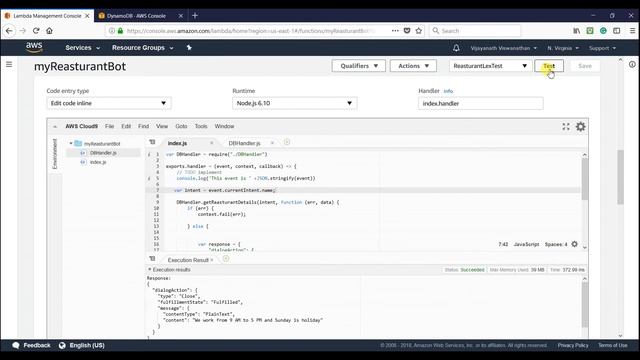Add a new console tab next to Execution Result

click(226, 259)
